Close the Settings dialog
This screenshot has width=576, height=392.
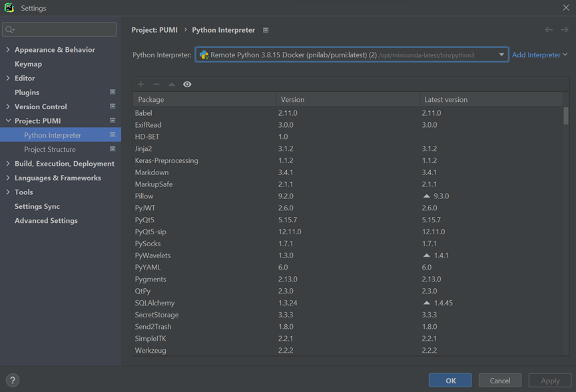pos(566,8)
